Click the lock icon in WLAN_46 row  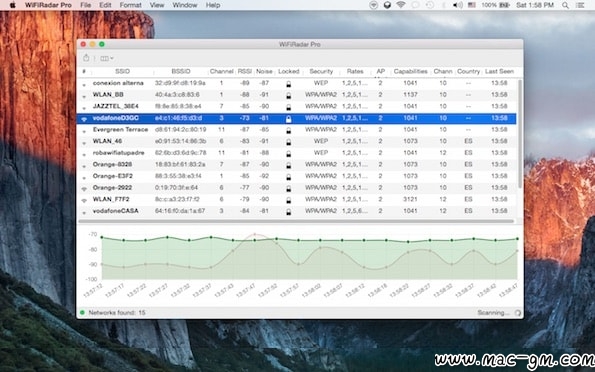[x=288, y=142]
